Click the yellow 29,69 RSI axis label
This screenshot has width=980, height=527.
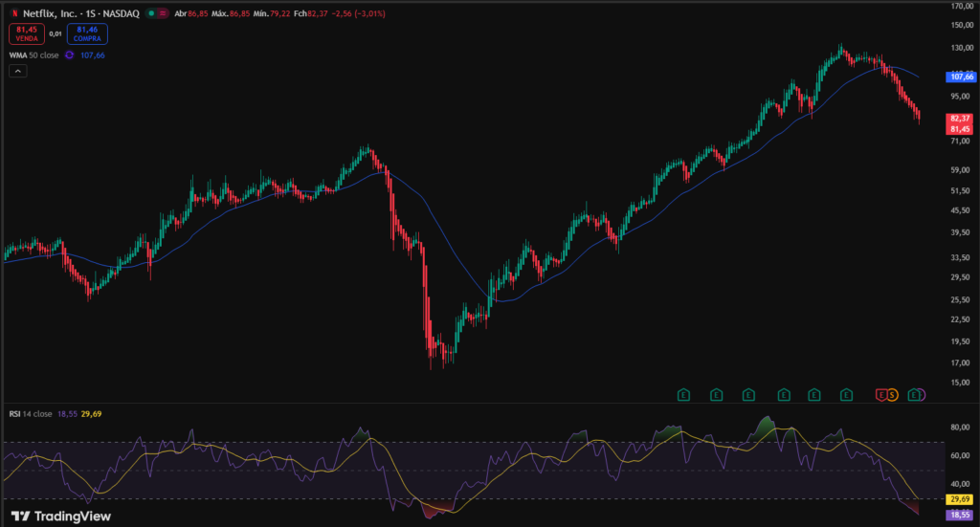tap(960, 499)
